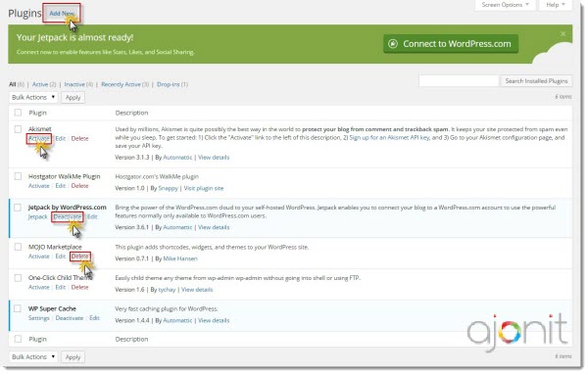The height and width of the screenshot is (374, 588).
Task: Dismiss the Jetpack banner with X
Action: pyautogui.click(x=563, y=33)
